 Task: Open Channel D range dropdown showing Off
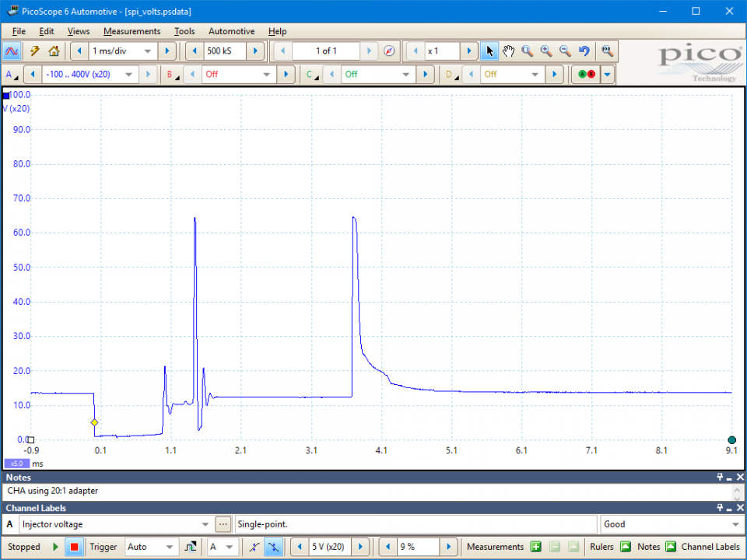(535, 75)
